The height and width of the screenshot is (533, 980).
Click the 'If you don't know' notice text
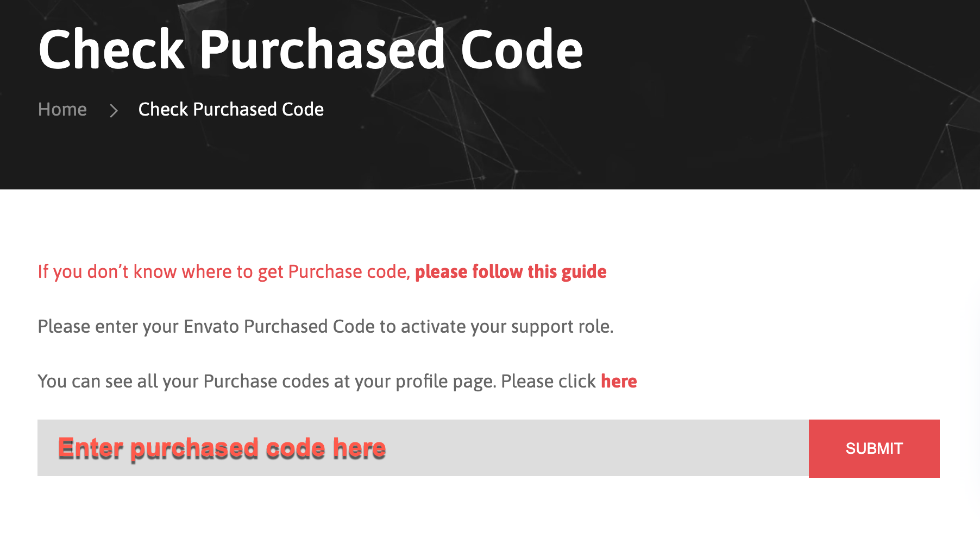tap(223, 271)
